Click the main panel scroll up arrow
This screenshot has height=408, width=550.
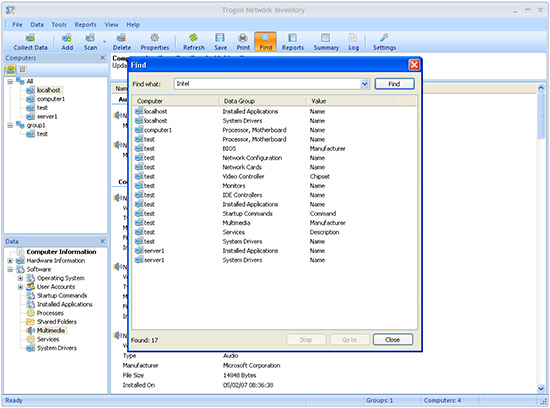point(541,88)
